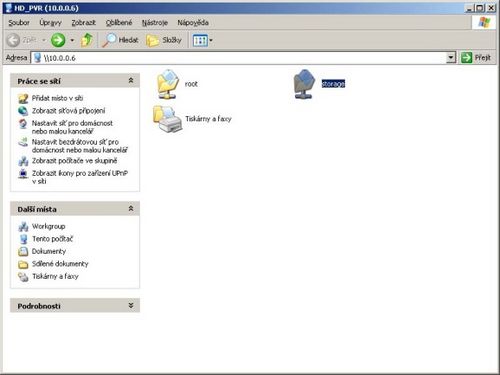Open the Nástroje menu
This screenshot has height=375, width=500.
click(155, 23)
